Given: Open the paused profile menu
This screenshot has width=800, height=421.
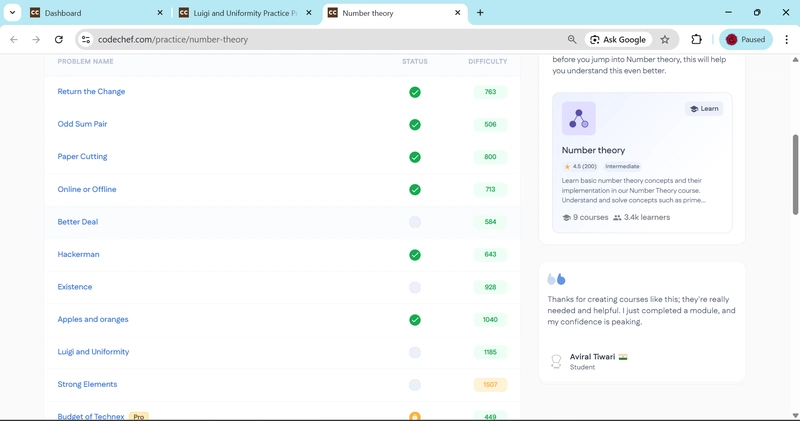Looking at the screenshot, I should 746,40.
